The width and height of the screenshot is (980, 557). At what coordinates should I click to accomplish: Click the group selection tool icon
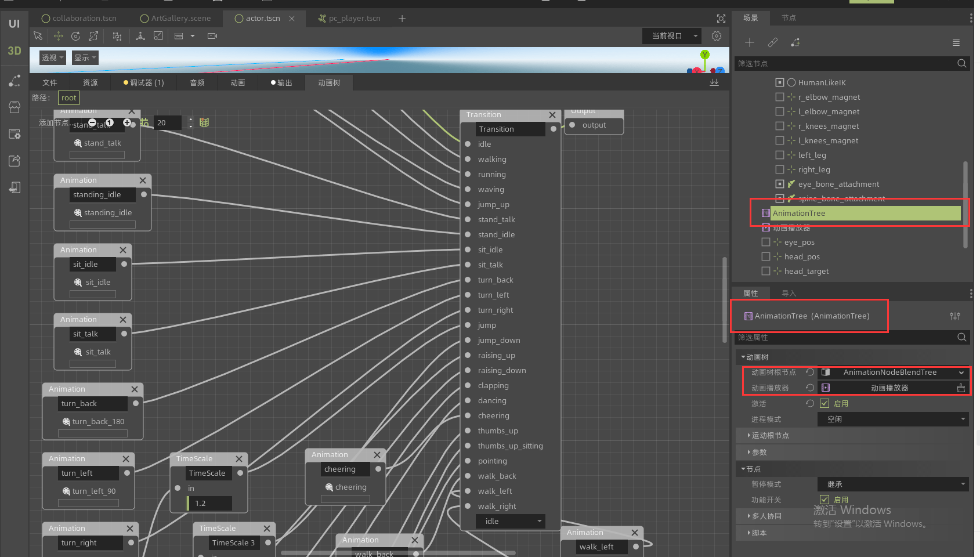coord(117,36)
